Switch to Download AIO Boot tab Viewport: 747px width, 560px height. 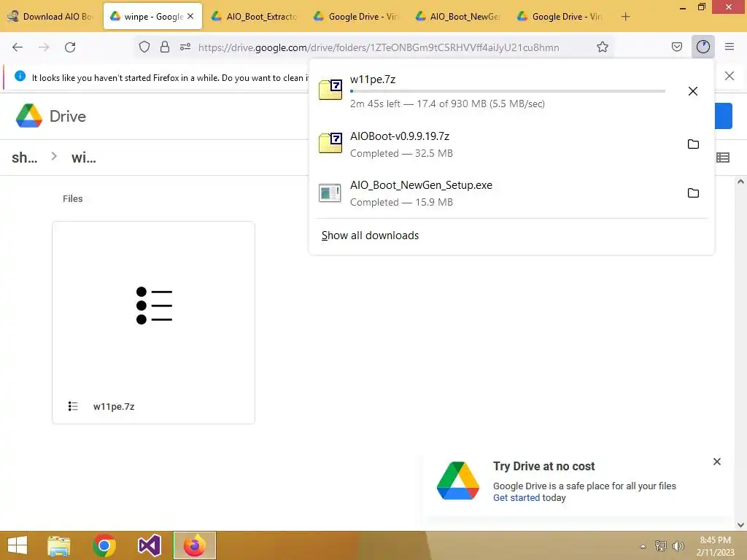click(x=51, y=17)
